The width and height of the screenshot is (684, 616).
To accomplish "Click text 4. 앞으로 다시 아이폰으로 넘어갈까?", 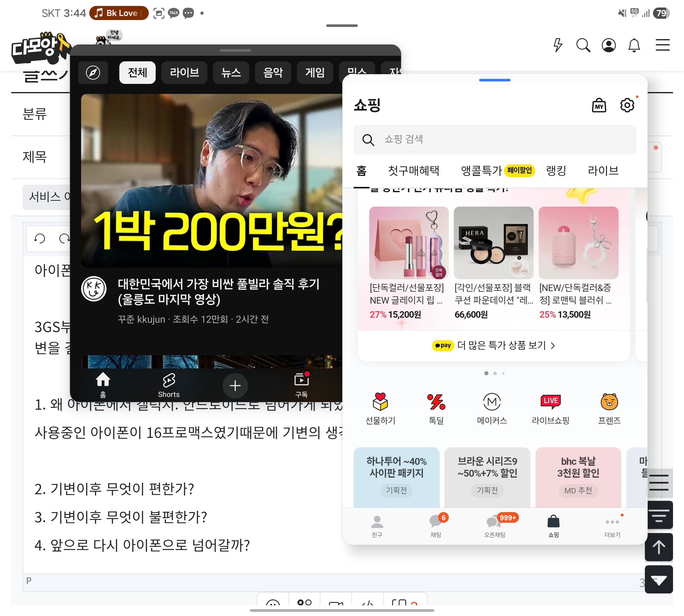I will click(142, 545).
